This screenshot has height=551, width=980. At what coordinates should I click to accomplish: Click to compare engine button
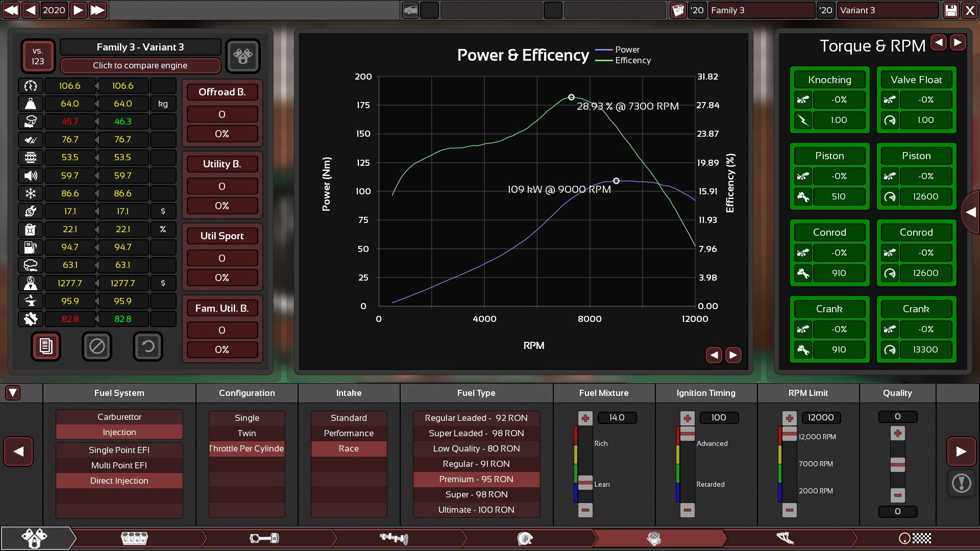[140, 65]
